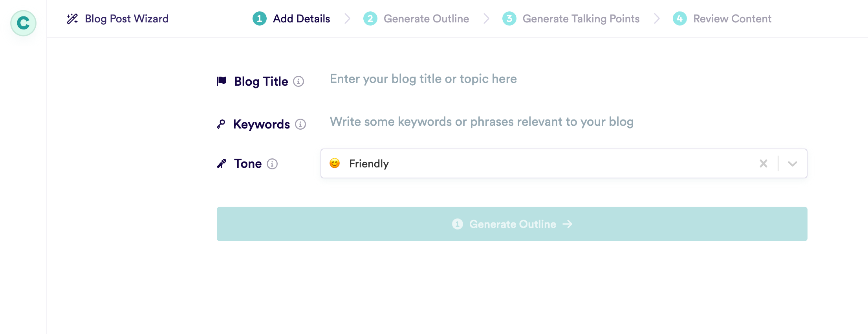The height and width of the screenshot is (334, 868).
Task: Expand the Tone selection dropdown chevron
Action: tap(792, 163)
